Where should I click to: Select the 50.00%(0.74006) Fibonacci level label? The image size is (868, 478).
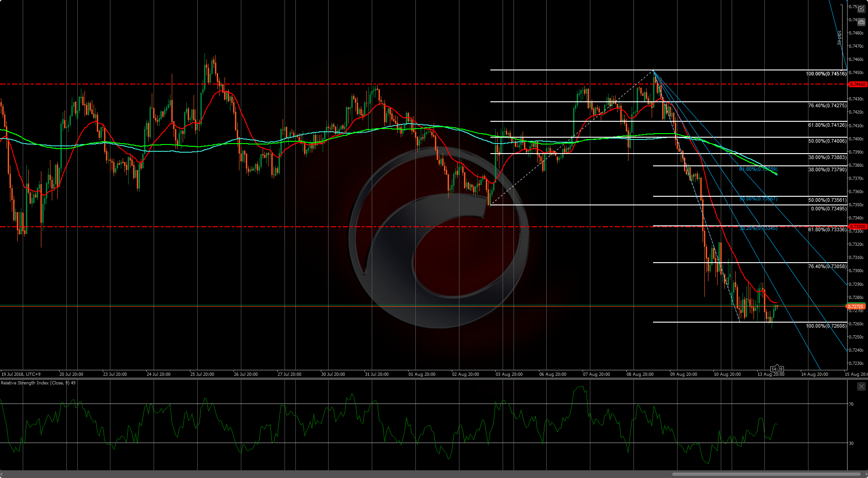tap(827, 141)
